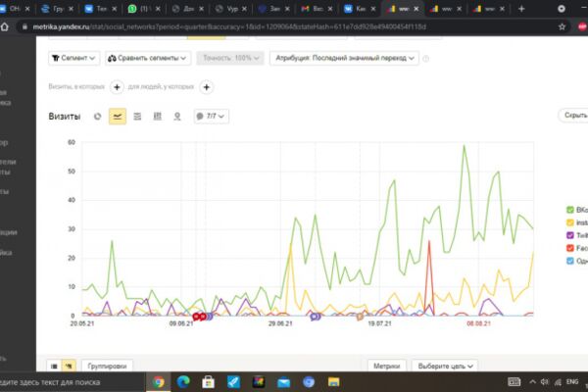
Task: Add a condition for visits
Action: pos(117,87)
